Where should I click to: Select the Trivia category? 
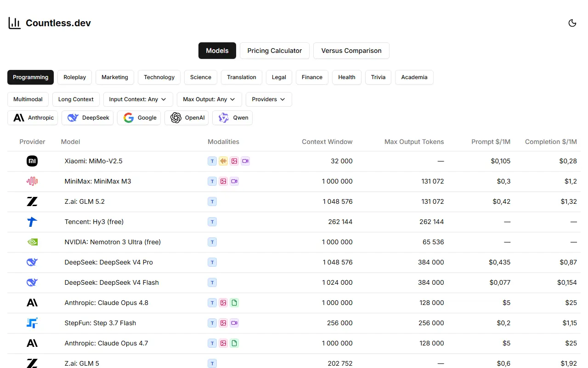click(379, 77)
